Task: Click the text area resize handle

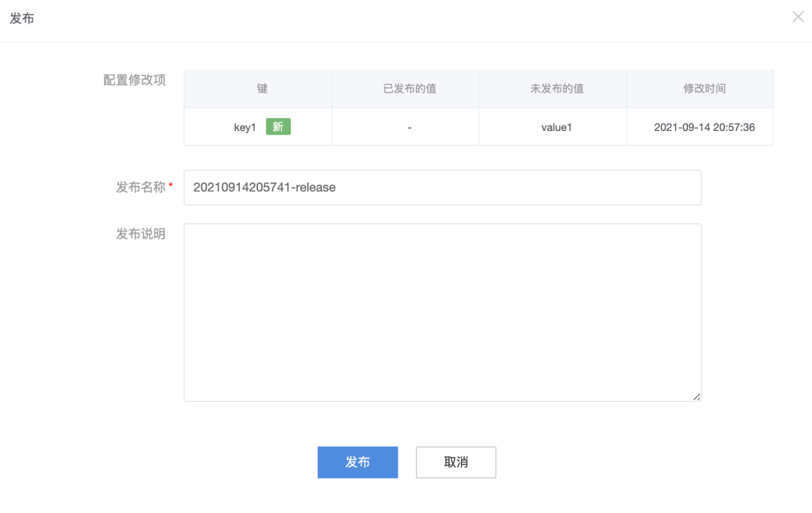Action: coord(696,397)
